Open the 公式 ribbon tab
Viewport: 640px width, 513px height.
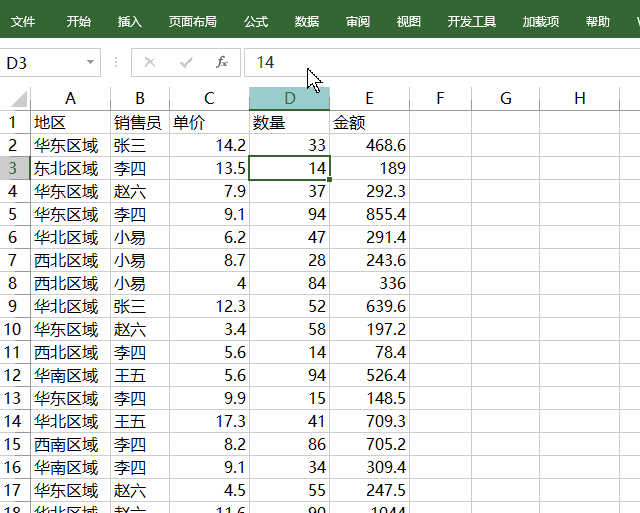[x=256, y=21]
